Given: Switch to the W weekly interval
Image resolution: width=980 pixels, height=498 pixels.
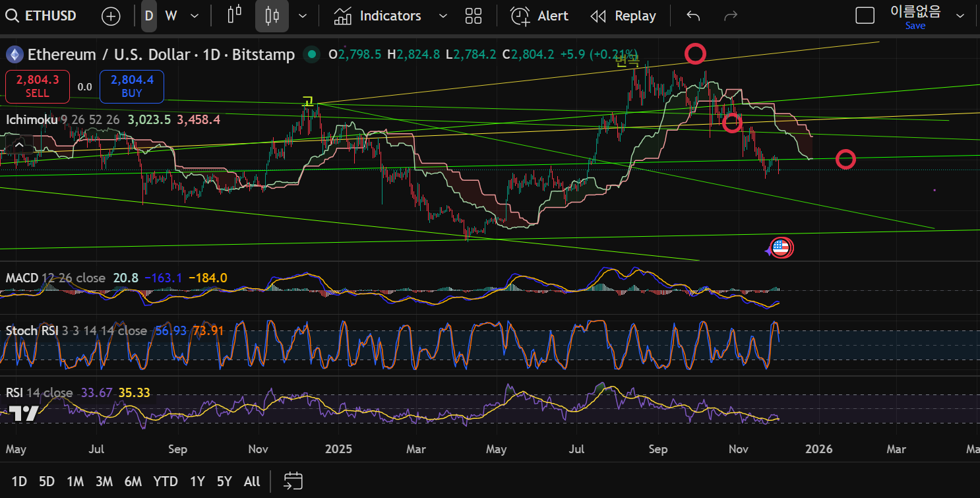Looking at the screenshot, I should click(x=171, y=16).
